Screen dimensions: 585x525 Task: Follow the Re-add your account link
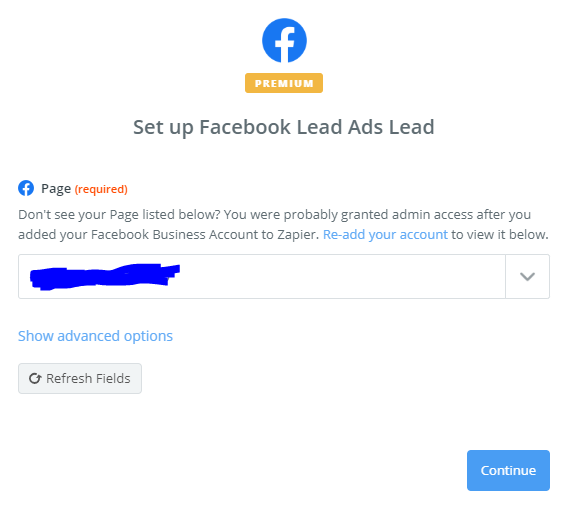click(x=385, y=234)
